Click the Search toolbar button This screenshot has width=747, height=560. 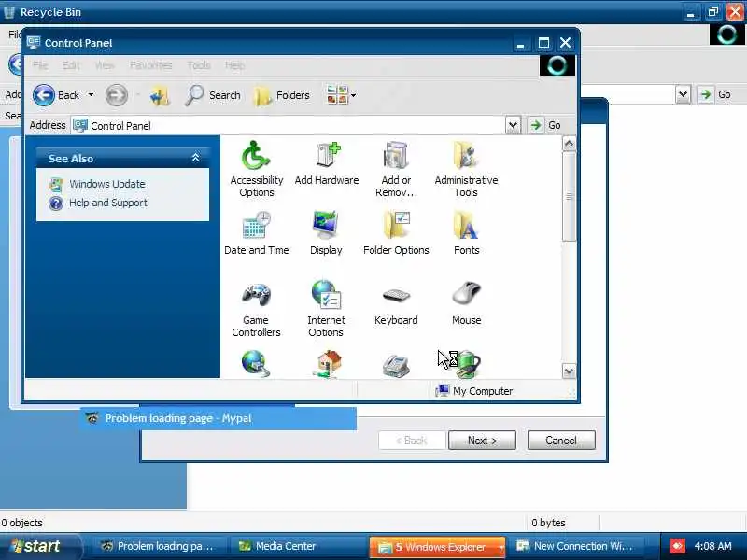click(x=213, y=95)
